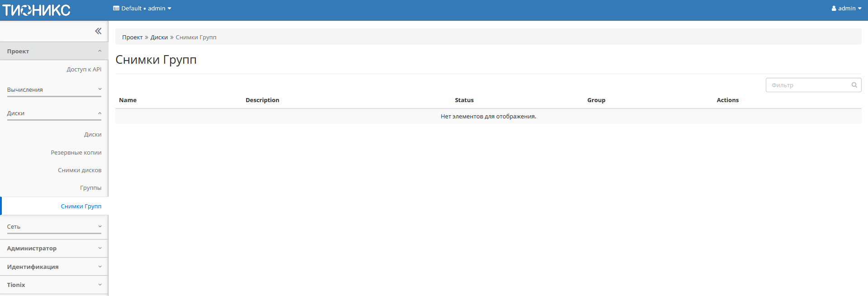Click the search magnifier icon in filter
Viewport: 868px width, 296px height.
tap(854, 85)
